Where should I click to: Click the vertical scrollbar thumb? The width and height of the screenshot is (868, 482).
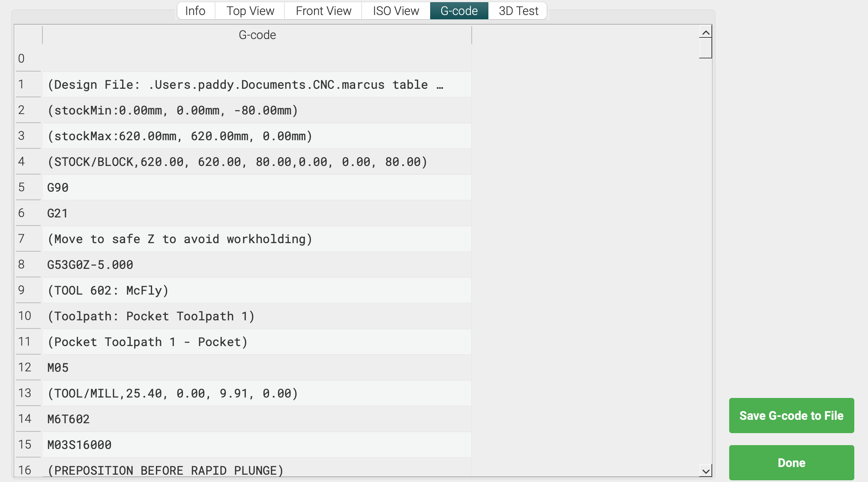coord(706,48)
